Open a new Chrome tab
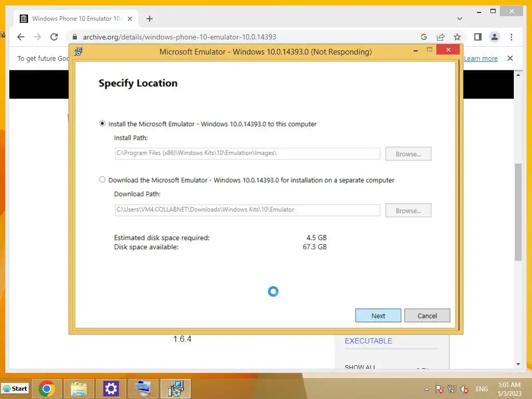 [150, 19]
